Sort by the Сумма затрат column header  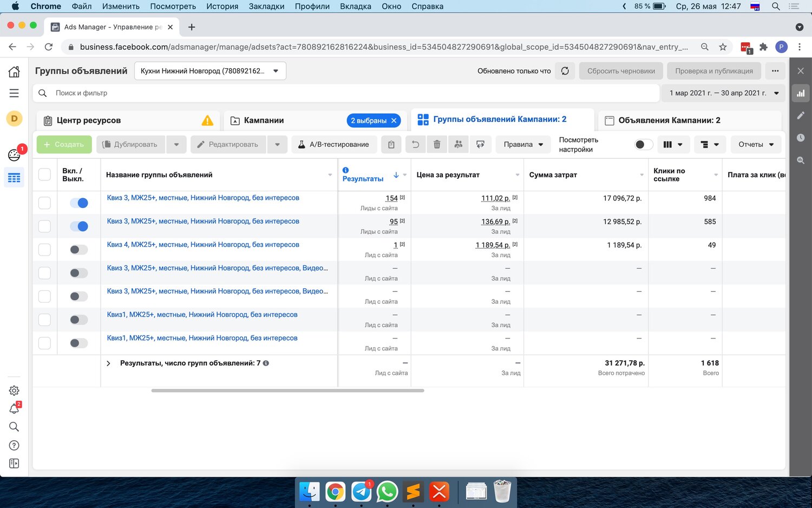[553, 175]
